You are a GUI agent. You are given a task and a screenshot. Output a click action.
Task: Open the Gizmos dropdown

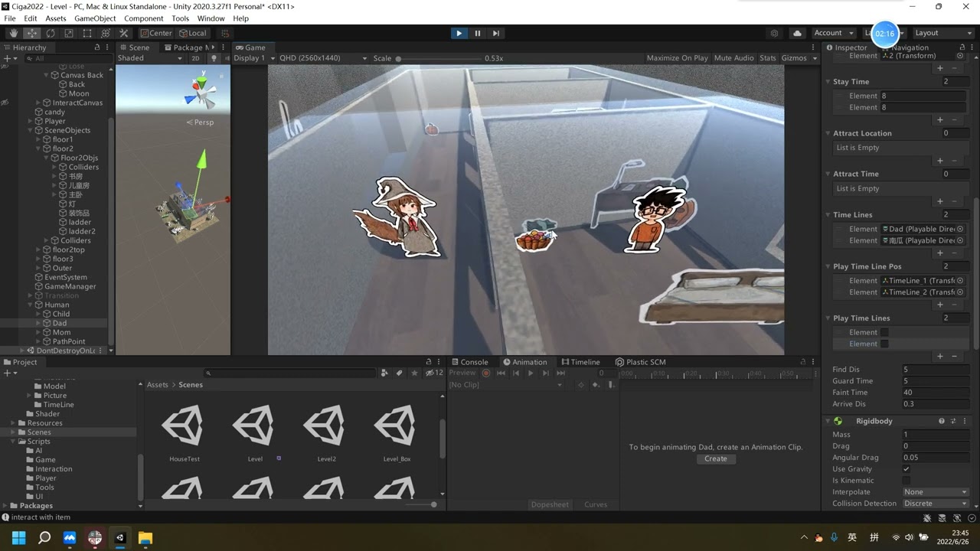799,58
